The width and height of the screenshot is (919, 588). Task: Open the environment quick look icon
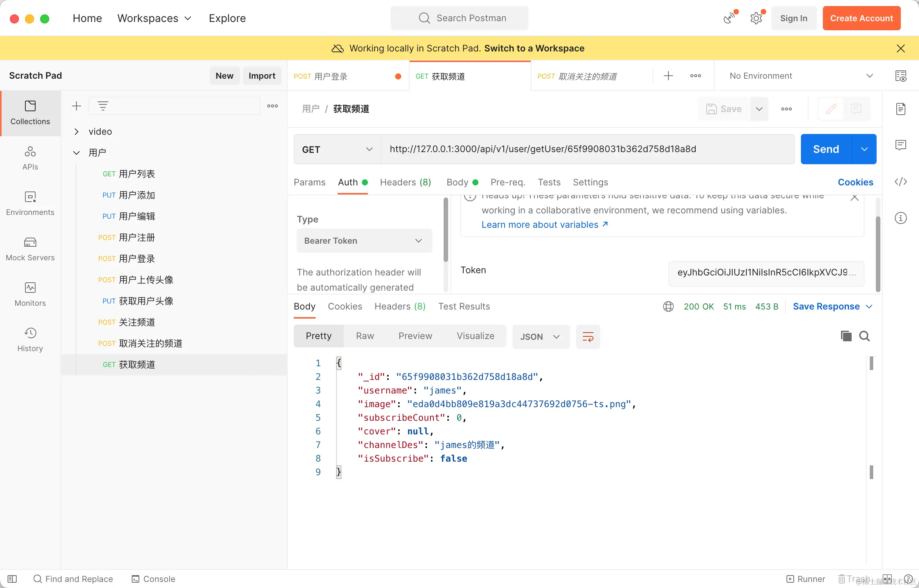tap(900, 76)
